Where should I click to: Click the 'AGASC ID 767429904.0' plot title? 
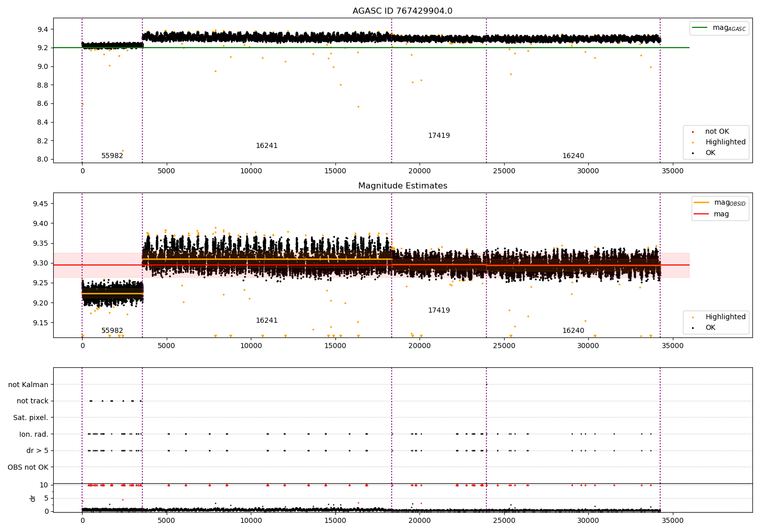402,11
